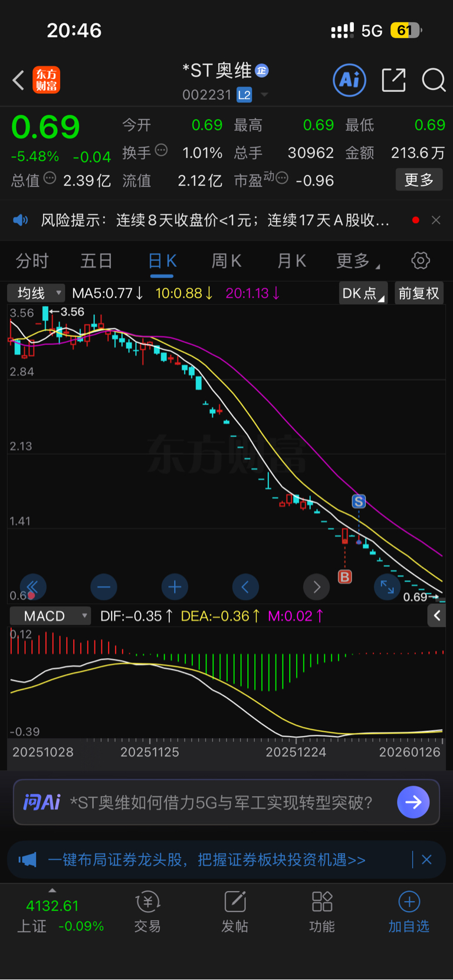453x980 pixels.
Task: Collapse indicator panel with side chevron
Action: 436,616
